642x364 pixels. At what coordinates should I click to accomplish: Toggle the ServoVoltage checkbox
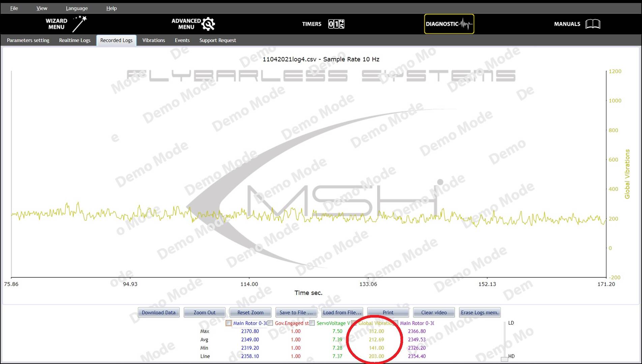point(312,323)
